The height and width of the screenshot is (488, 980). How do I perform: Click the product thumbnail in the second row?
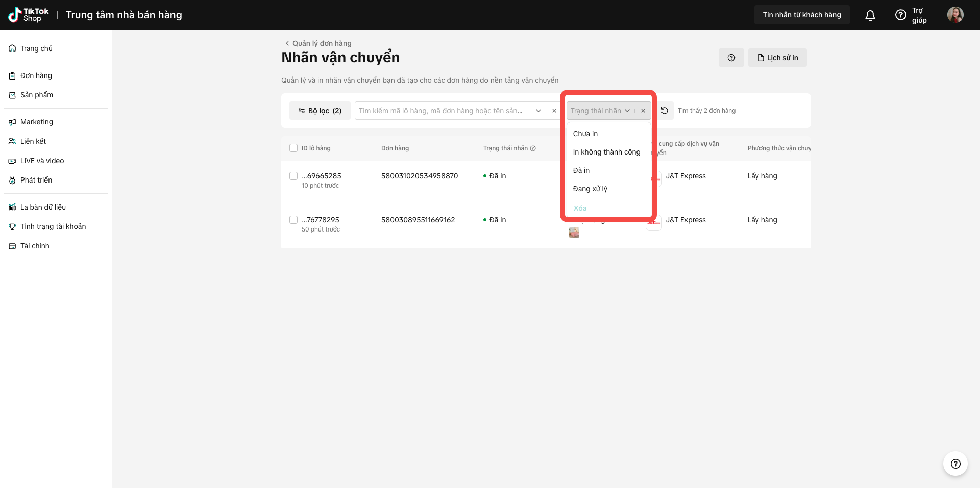pos(574,233)
